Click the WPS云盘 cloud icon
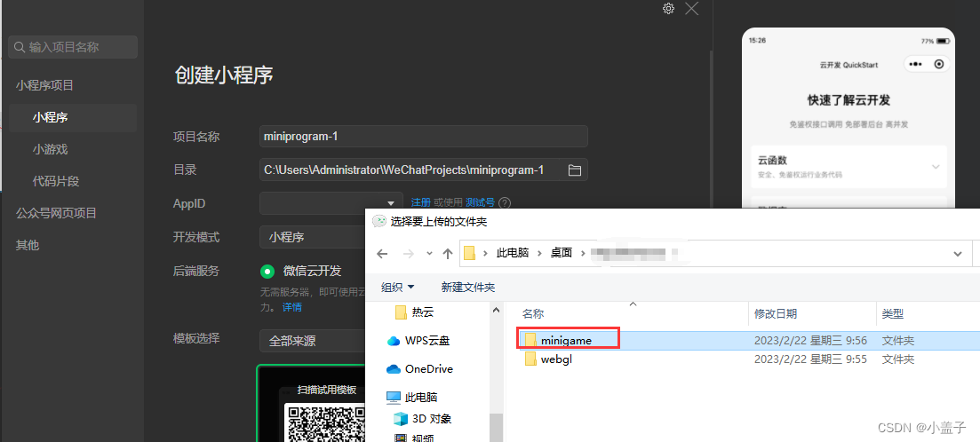980x442 pixels. coord(393,341)
